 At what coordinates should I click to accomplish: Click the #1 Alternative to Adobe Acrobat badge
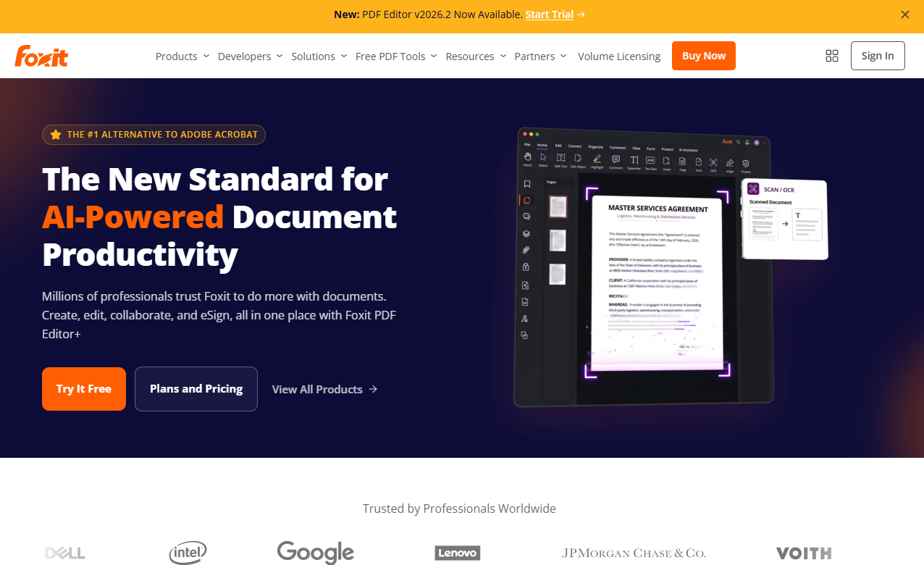pyautogui.click(x=154, y=135)
